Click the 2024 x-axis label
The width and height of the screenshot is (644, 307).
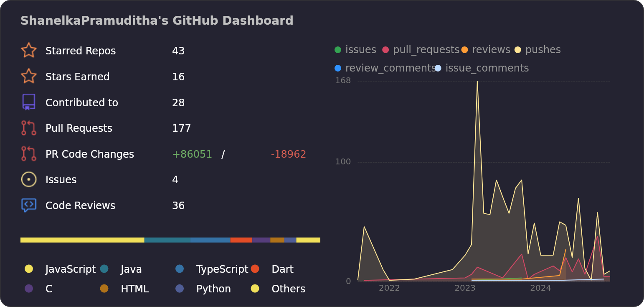540,288
